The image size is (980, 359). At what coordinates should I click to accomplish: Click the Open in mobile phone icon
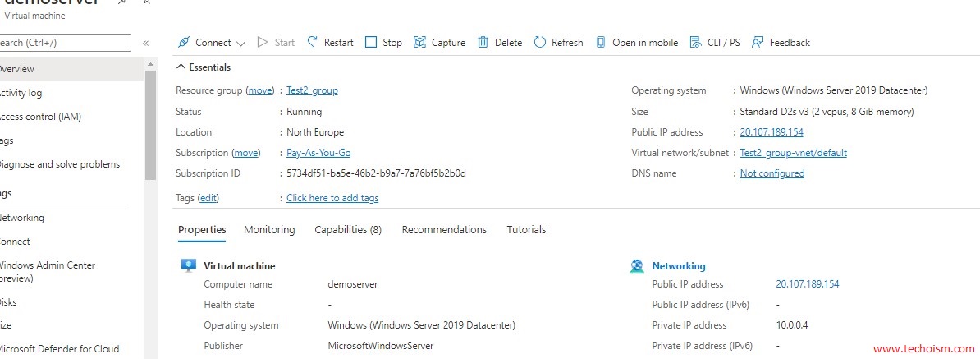point(601,43)
